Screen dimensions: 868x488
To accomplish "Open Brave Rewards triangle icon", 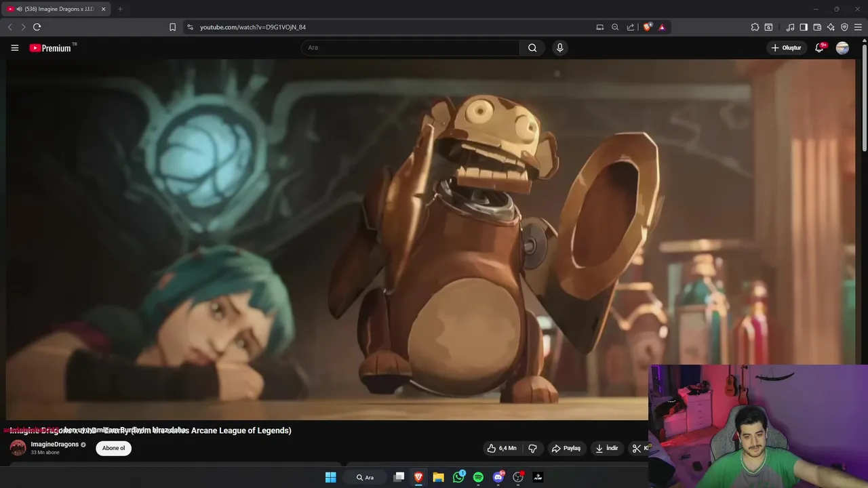I will click(662, 27).
